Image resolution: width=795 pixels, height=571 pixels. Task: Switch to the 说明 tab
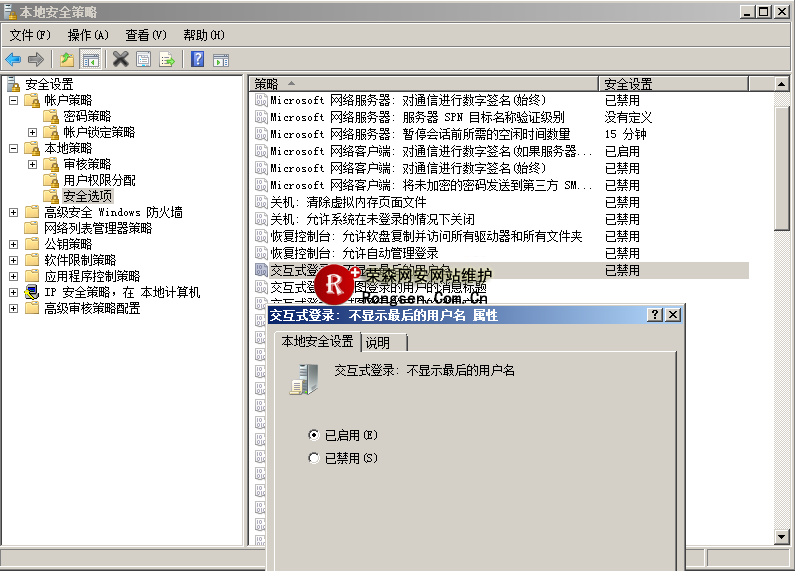[378, 342]
